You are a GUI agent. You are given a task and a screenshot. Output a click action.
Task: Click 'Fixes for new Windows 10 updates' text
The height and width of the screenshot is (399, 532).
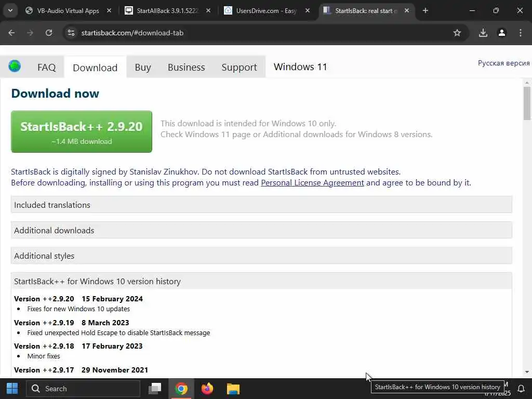click(x=78, y=309)
